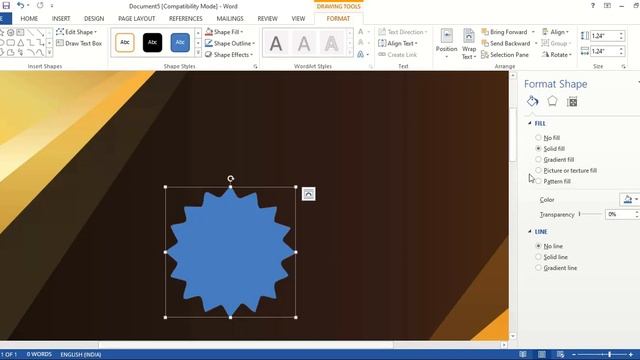Select the No fill radio button

point(538,138)
